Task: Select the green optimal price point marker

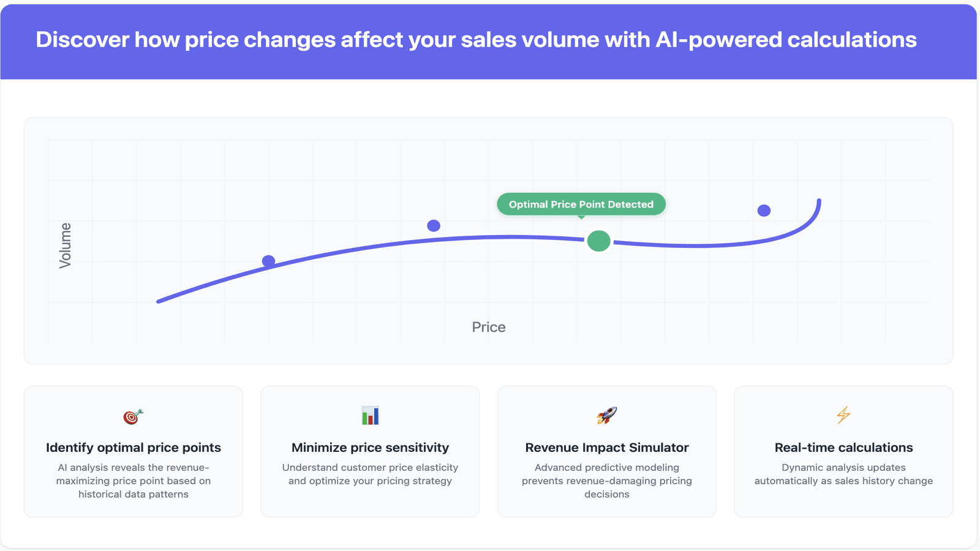Action: [598, 241]
